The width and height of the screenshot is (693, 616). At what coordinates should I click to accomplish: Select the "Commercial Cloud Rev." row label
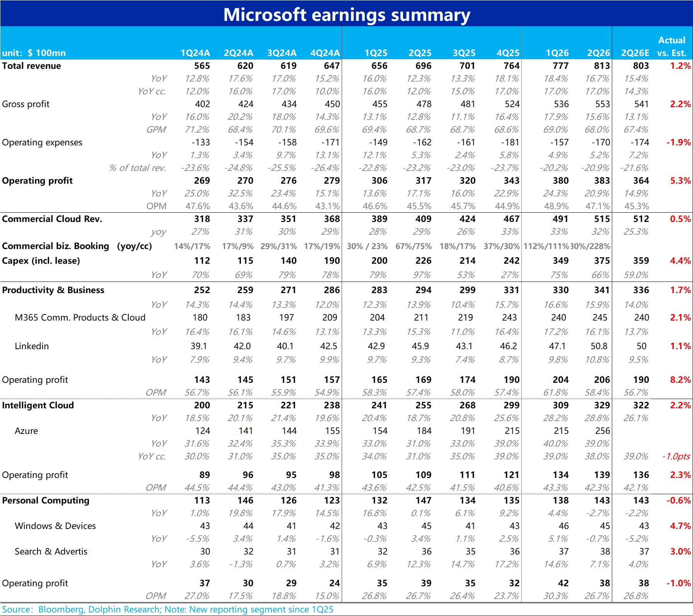(x=52, y=219)
